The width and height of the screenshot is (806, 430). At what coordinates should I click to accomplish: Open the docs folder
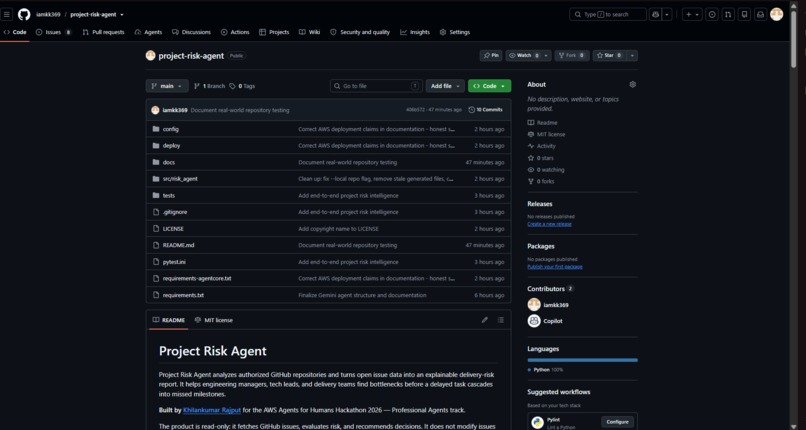[x=169, y=162]
